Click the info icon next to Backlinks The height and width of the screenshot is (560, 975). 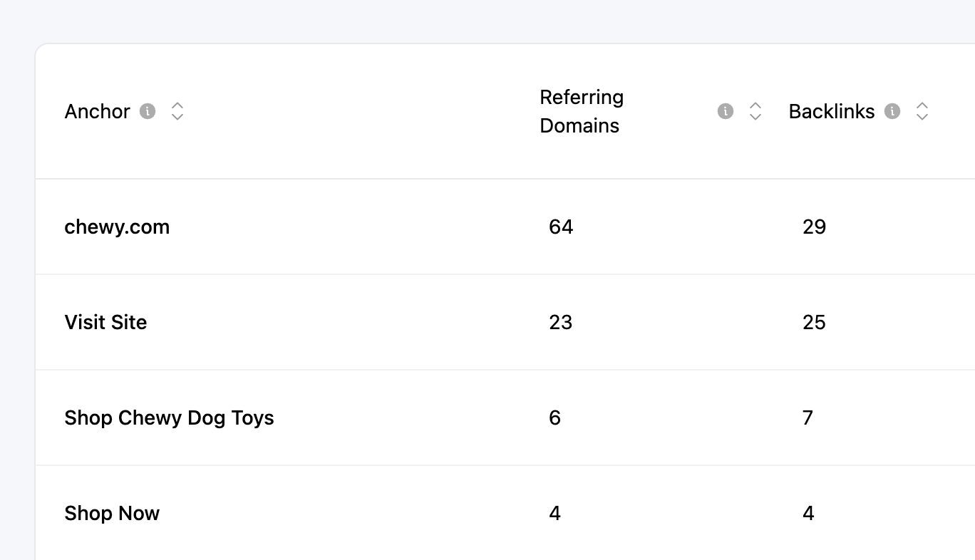coord(892,111)
